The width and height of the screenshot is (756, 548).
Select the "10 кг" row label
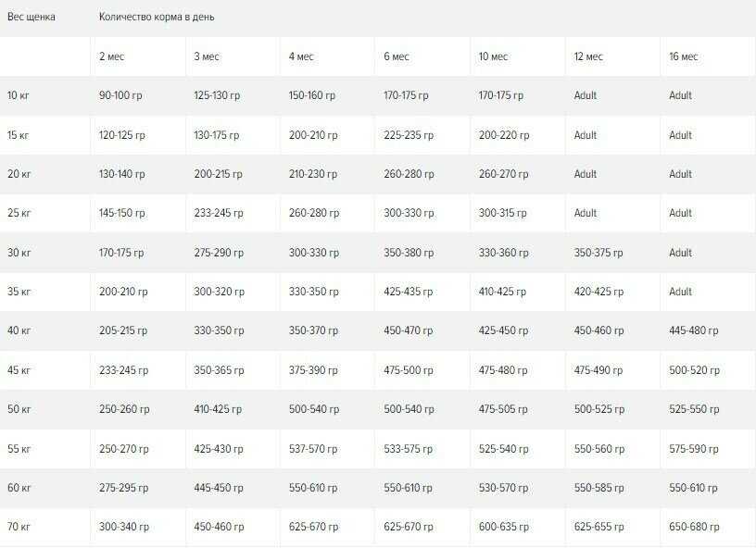[x=19, y=95]
